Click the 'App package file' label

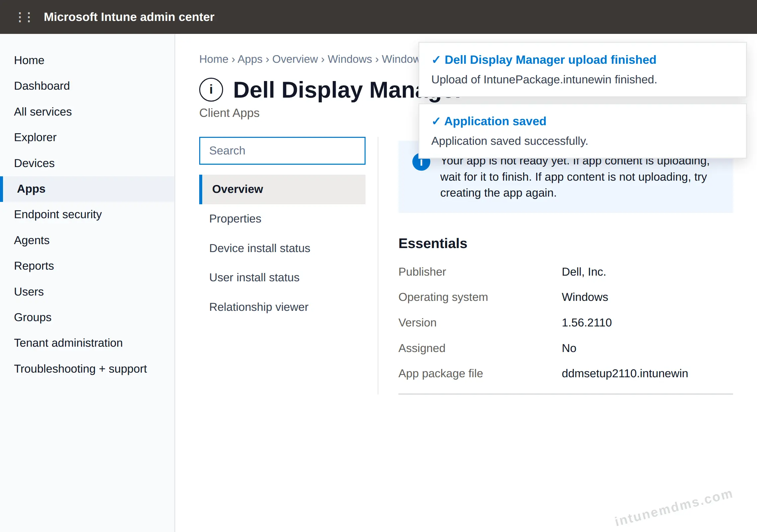click(x=441, y=373)
